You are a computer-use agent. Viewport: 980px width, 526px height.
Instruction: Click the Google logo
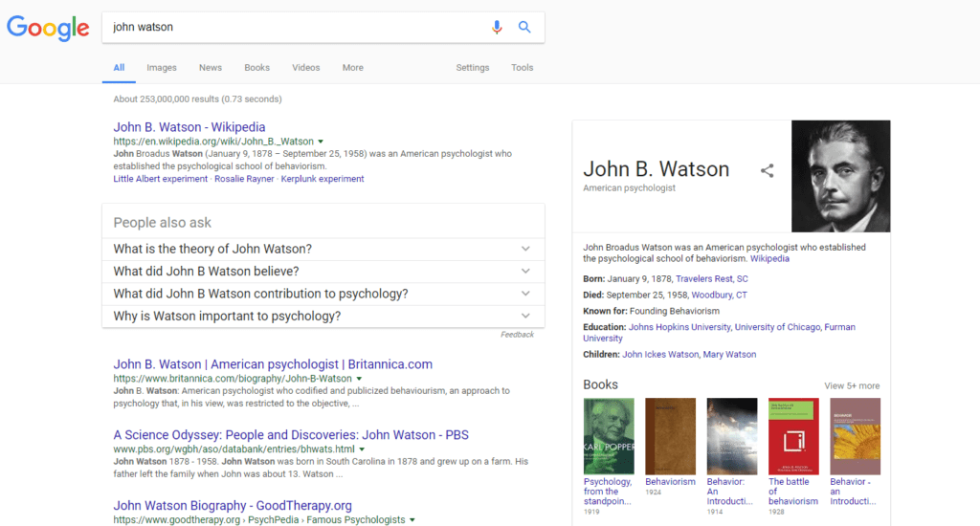pyautogui.click(x=48, y=28)
